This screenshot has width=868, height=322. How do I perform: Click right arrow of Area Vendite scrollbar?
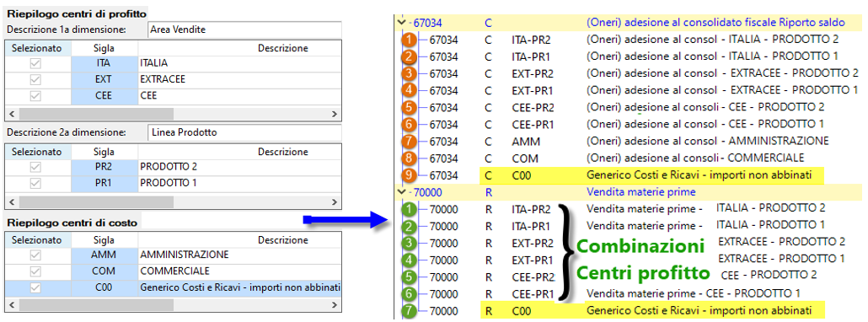(335, 114)
